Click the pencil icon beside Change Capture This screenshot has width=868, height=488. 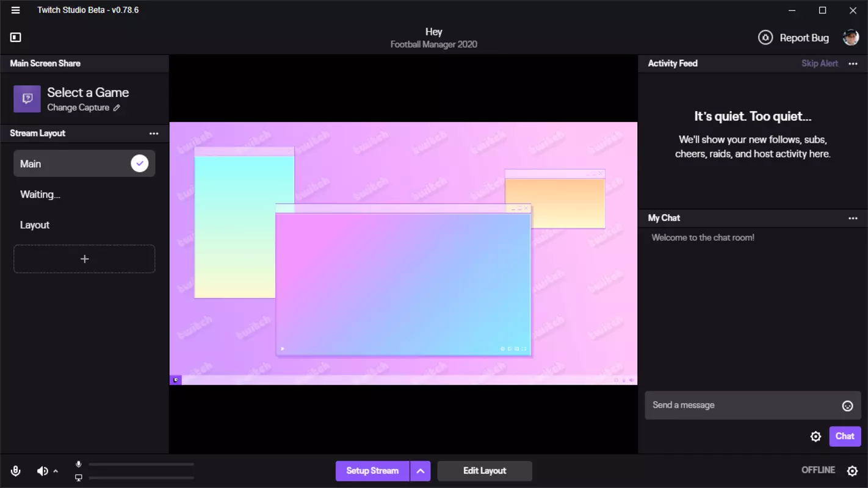click(x=117, y=108)
